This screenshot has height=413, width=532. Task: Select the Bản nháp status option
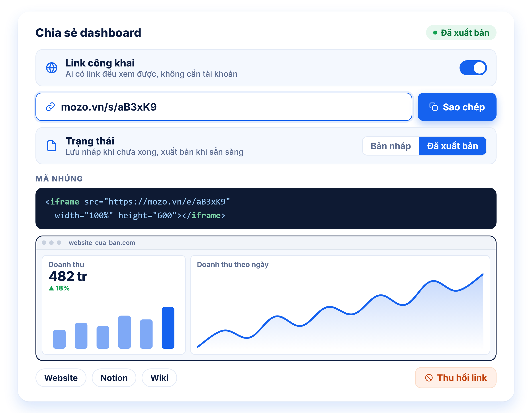click(x=391, y=146)
